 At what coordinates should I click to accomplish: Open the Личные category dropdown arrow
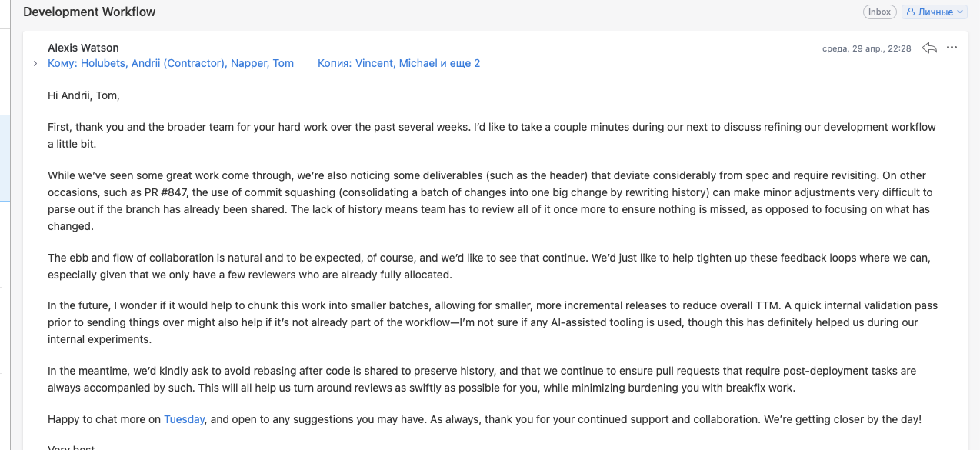click(x=961, y=12)
